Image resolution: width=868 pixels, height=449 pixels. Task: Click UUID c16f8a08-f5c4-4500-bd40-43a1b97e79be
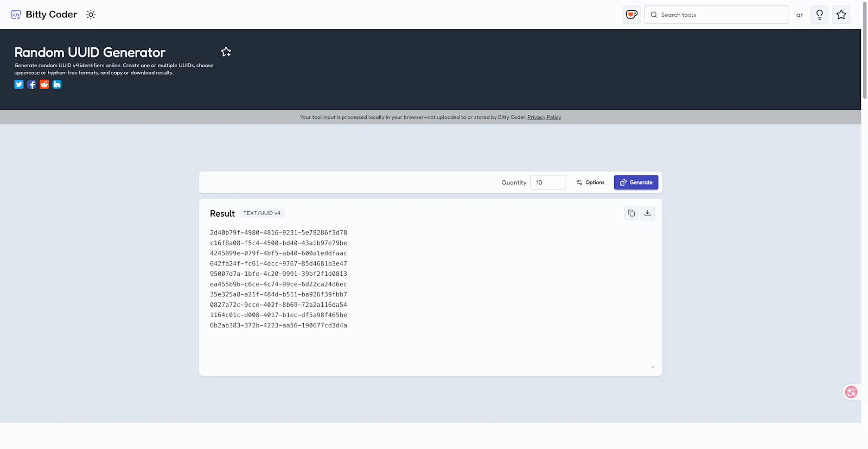[x=278, y=243]
